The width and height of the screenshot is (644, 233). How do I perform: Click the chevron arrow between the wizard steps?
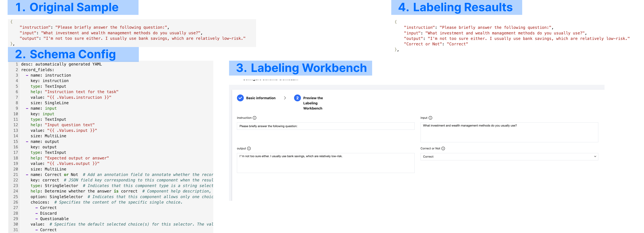point(285,98)
